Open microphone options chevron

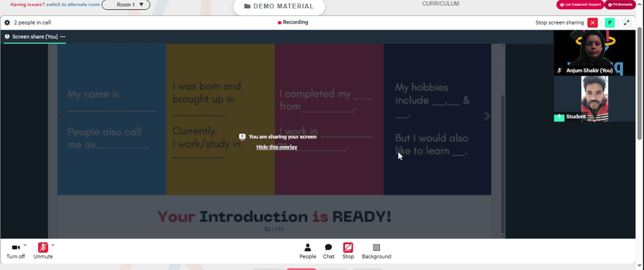[x=53, y=245]
